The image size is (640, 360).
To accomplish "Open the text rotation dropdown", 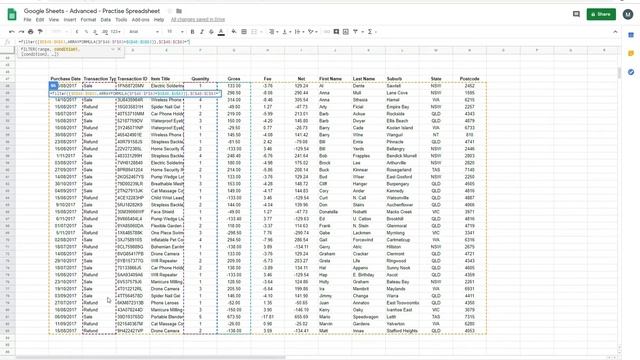I will [x=312, y=32].
